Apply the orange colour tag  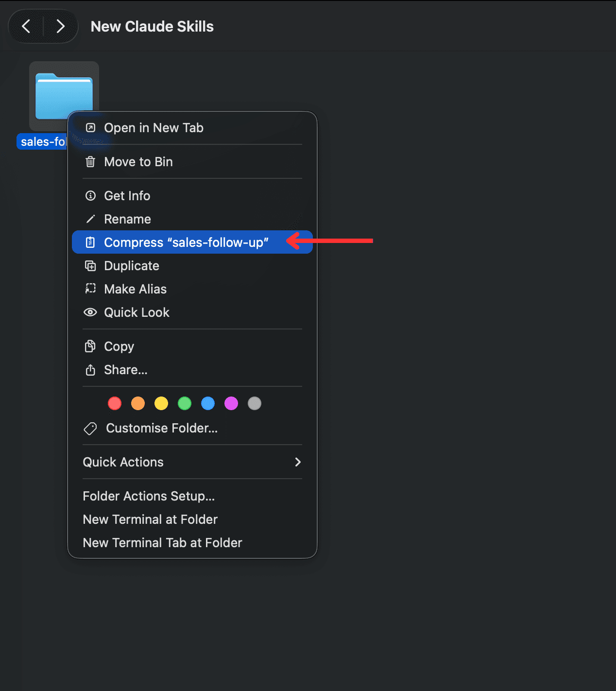point(138,403)
